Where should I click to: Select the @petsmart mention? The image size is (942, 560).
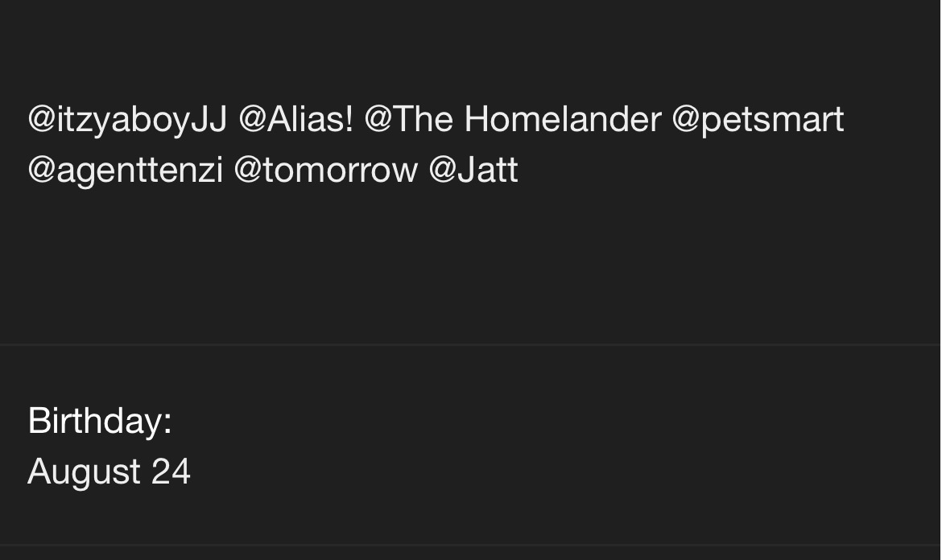tap(758, 120)
